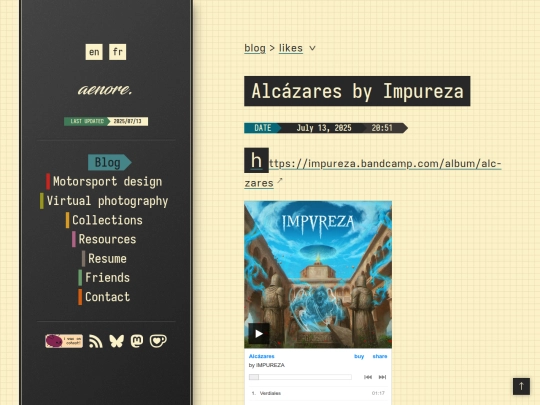Visit the Friends page

[x=104, y=278]
